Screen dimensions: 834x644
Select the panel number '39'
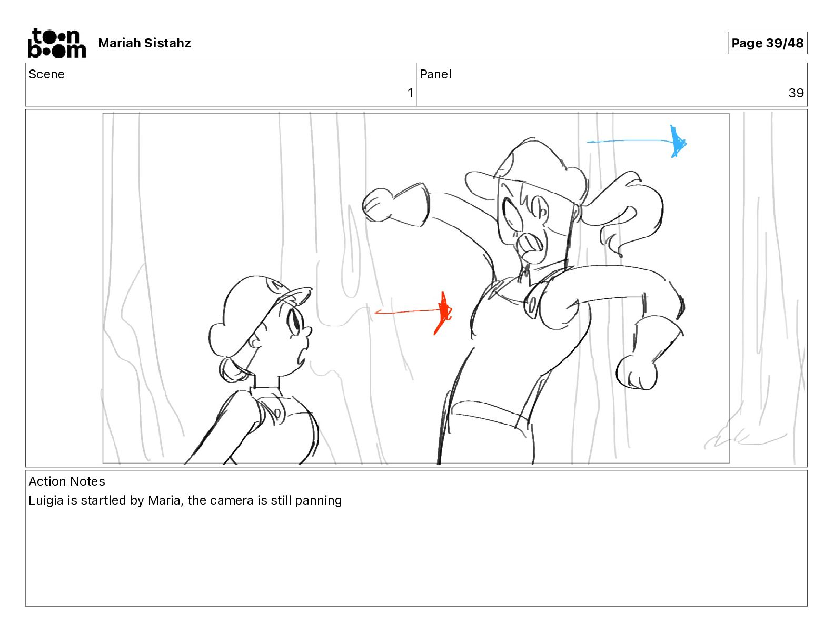click(796, 93)
